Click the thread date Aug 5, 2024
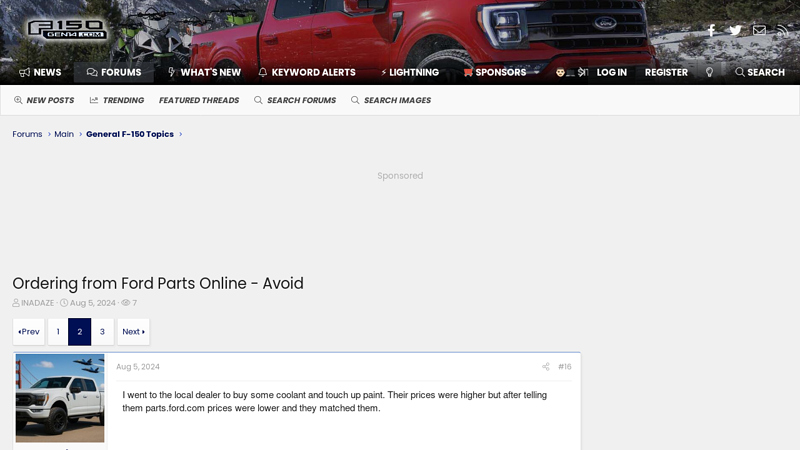Screen dimensions: 800x450 [93, 303]
